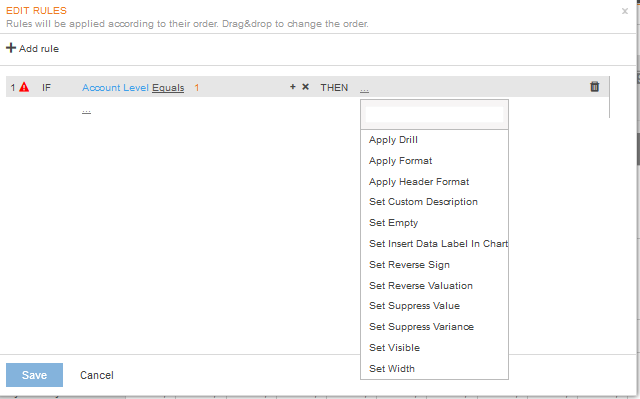The image size is (640, 399).
Task: Add a condition with the plus icon
Action: point(293,86)
